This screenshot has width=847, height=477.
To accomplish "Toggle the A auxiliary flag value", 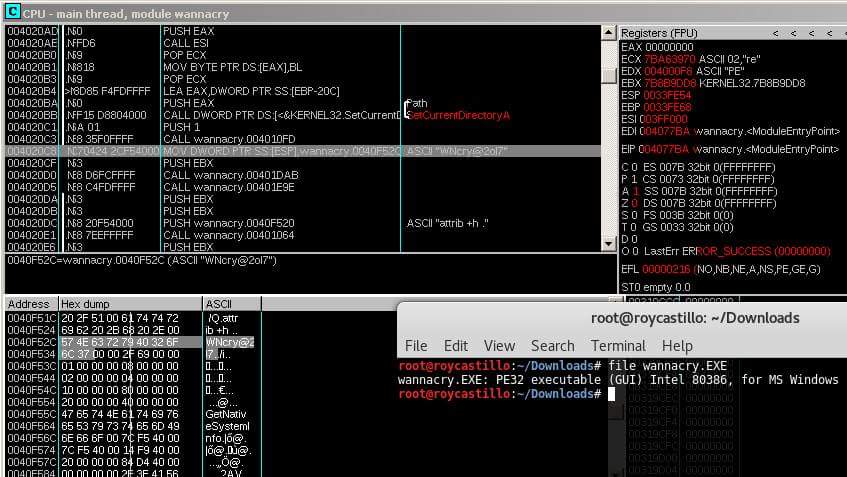I will click(x=636, y=191).
